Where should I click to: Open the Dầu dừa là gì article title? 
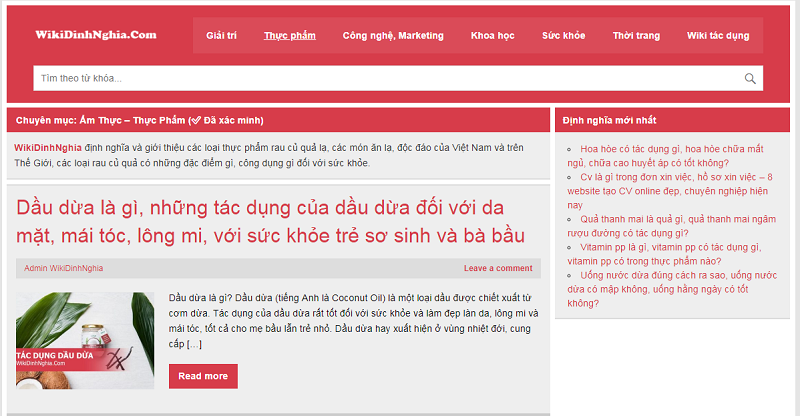(270, 222)
